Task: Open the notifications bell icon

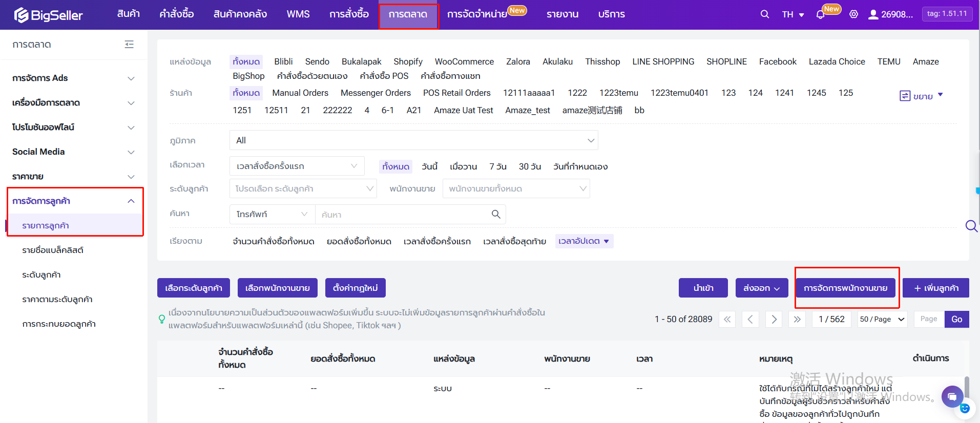Action: [820, 14]
